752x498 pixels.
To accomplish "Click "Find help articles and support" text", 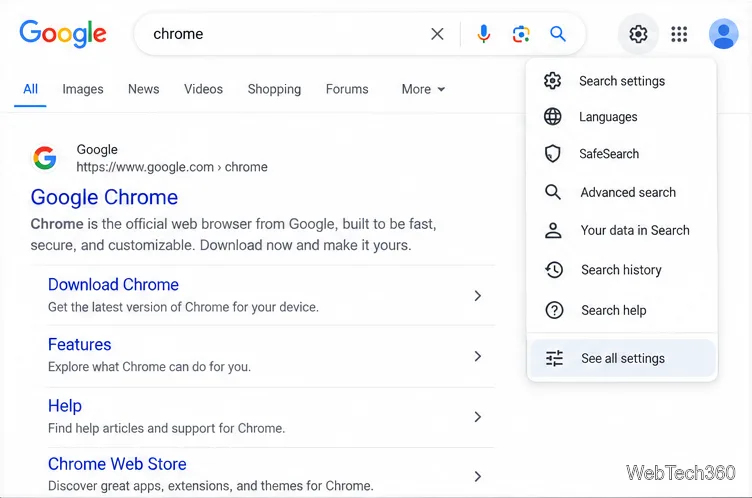I will point(166,428).
